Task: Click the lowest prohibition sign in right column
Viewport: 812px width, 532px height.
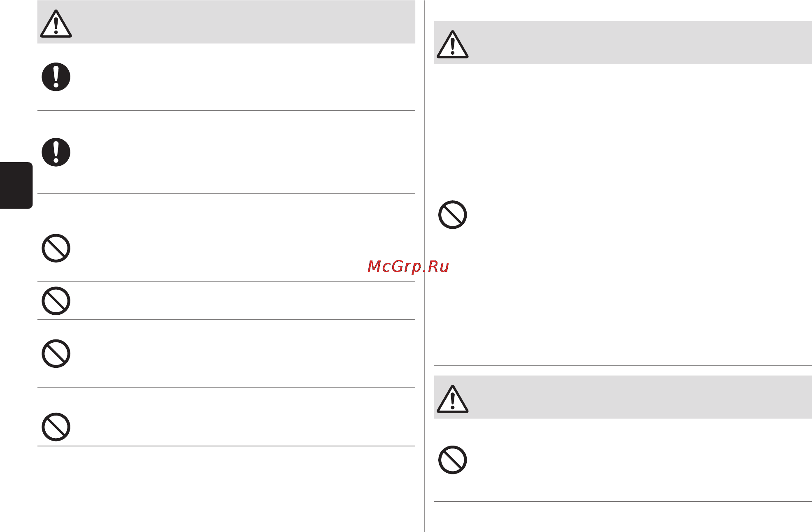Action: coord(452,460)
